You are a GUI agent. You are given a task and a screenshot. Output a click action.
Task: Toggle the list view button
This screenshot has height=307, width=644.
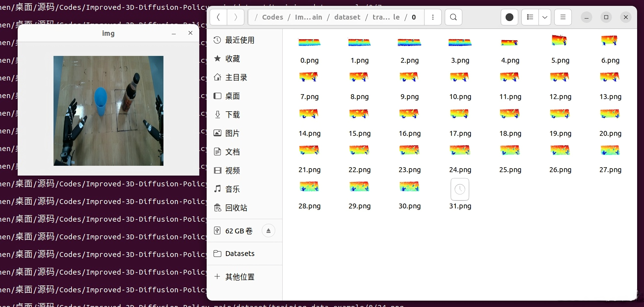pos(530,17)
